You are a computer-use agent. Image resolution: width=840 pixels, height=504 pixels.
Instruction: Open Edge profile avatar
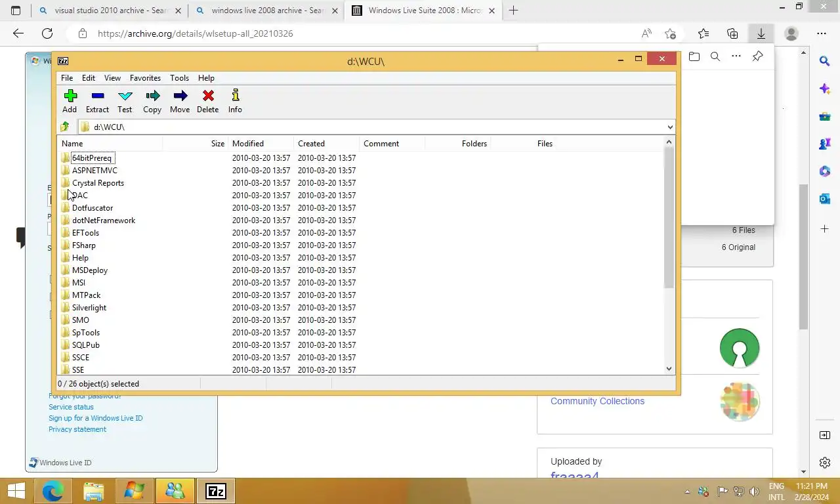coord(791,33)
